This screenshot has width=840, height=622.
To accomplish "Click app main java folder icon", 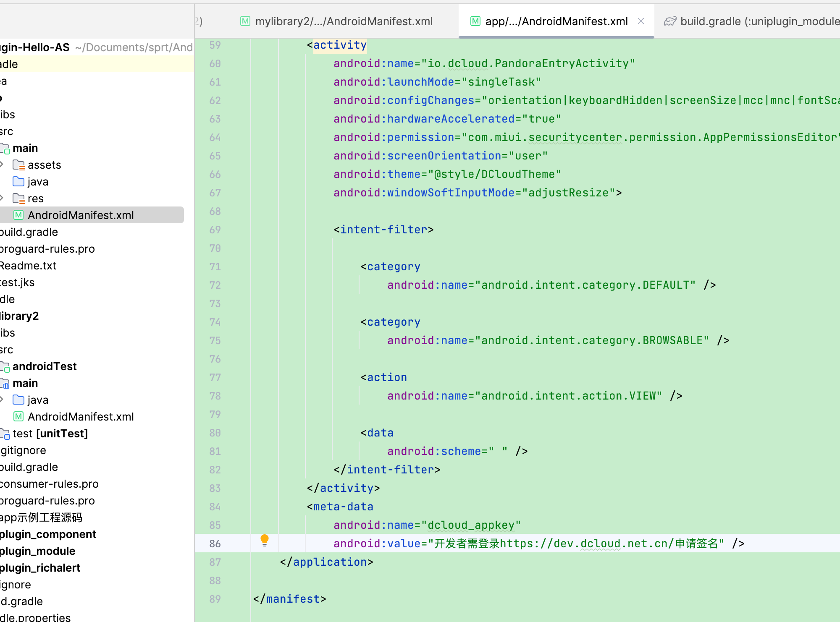I will point(18,182).
